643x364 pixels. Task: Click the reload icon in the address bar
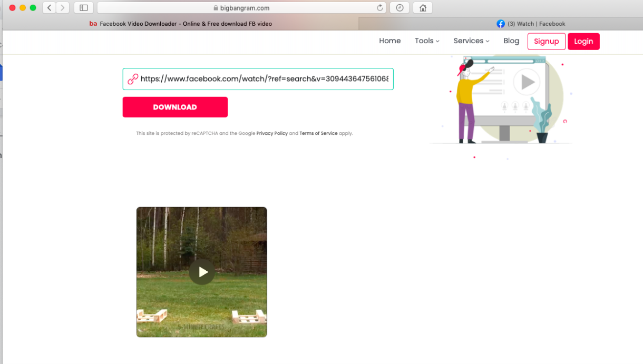[380, 7]
